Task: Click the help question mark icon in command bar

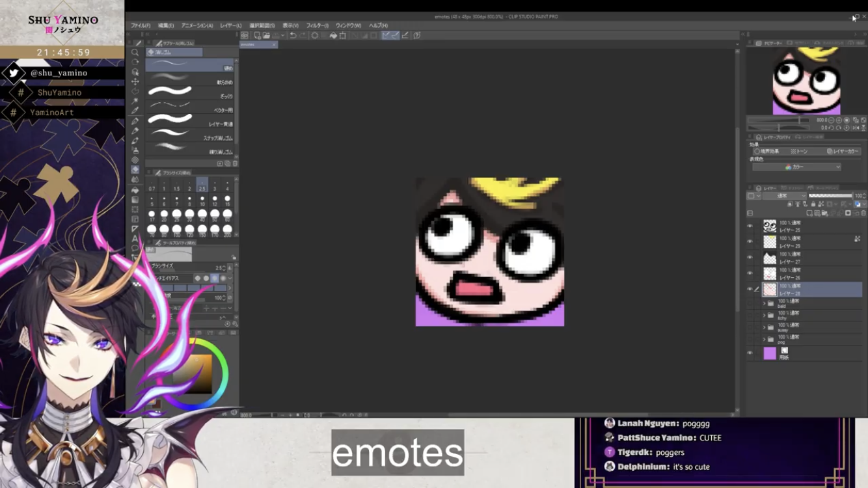Action: pyautogui.click(x=417, y=35)
